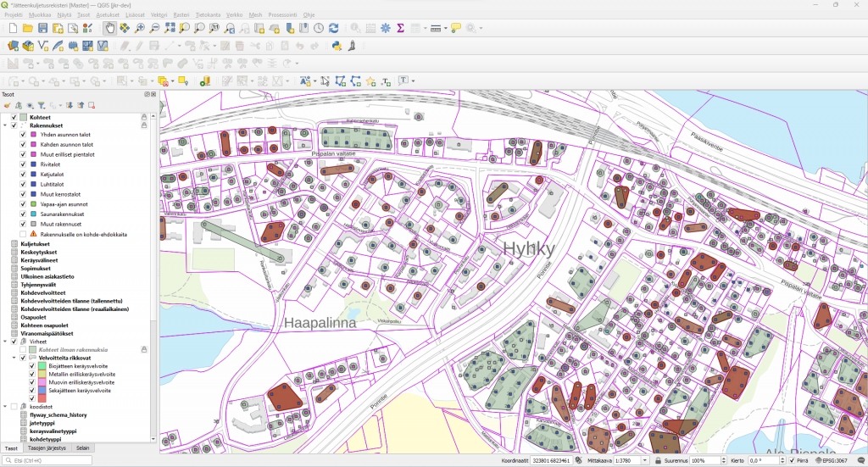
Task: Open the statistical summary sigma tool
Action: (400, 28)
